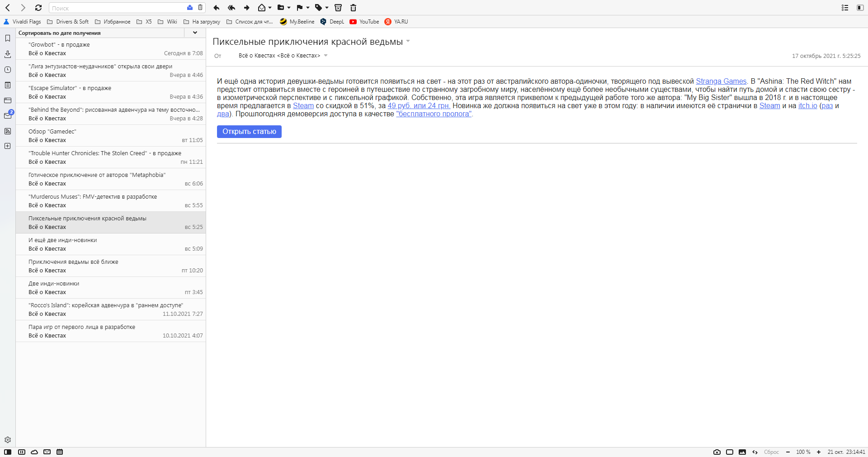Open the flag dropdown arrow
Screen dimensions: 868x457
308,8
